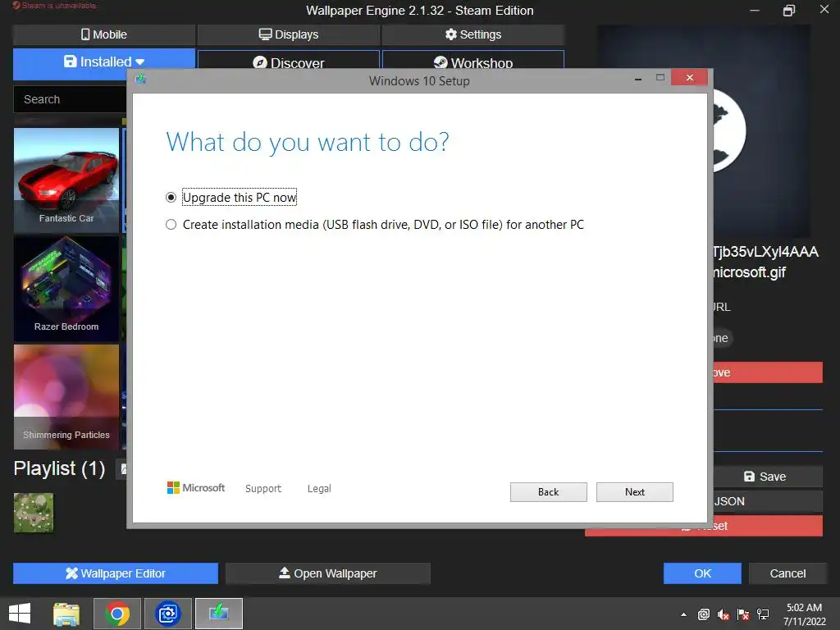This screenshot has height=630, width=840.
Task: Click the Microsoft logo in setup footer
Action: [196, 487]
